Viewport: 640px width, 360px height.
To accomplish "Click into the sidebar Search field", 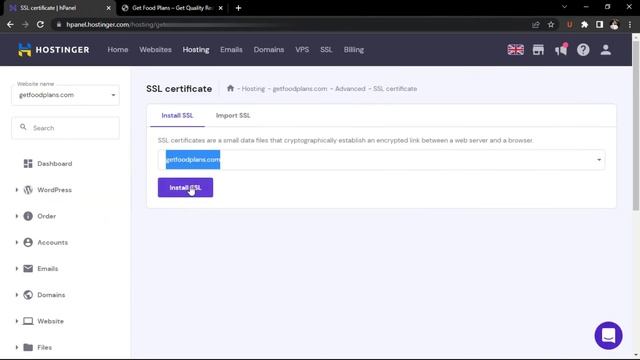I will 65,128.
